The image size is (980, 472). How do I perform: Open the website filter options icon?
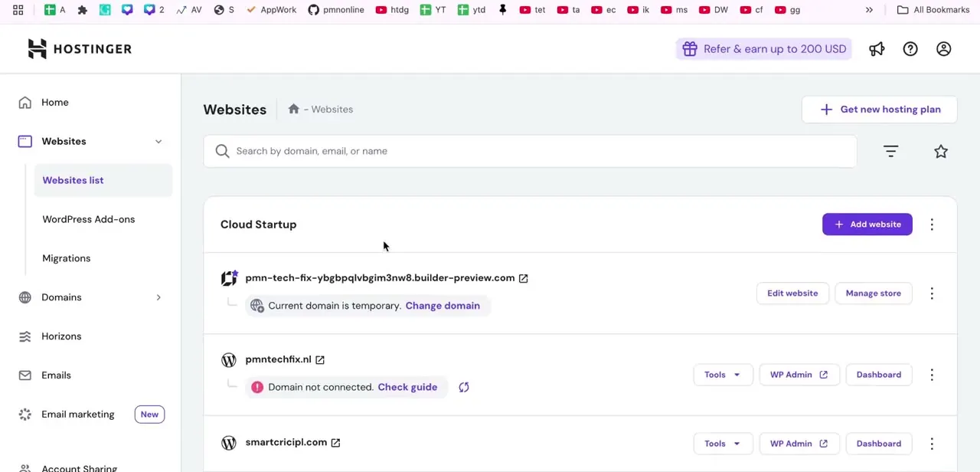(890, 152)
